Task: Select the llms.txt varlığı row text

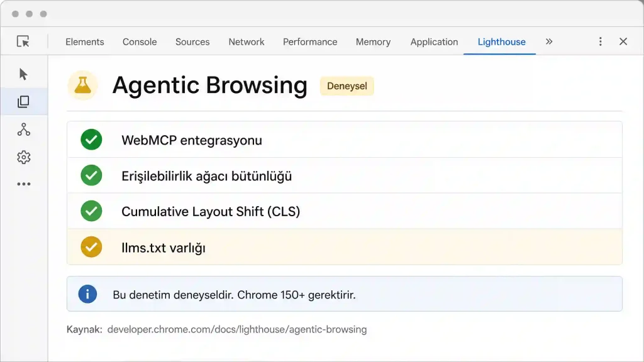Action: [x=164, y=248]
